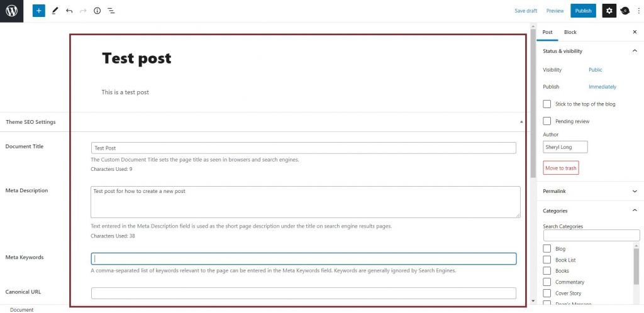Collapse the Theme SEO Settings panel
This screenshot has height=313, width=644.
pos(521,121)
